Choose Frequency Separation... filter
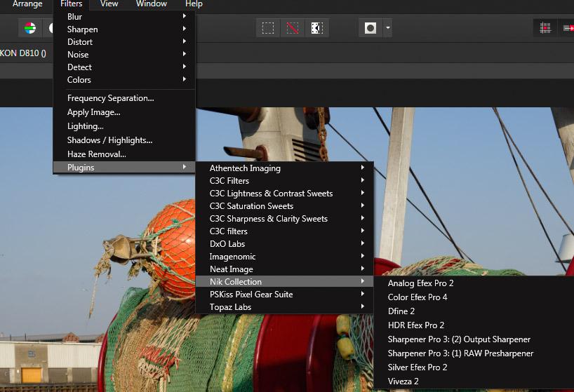574x392 pixels. [x=124, y=98]
